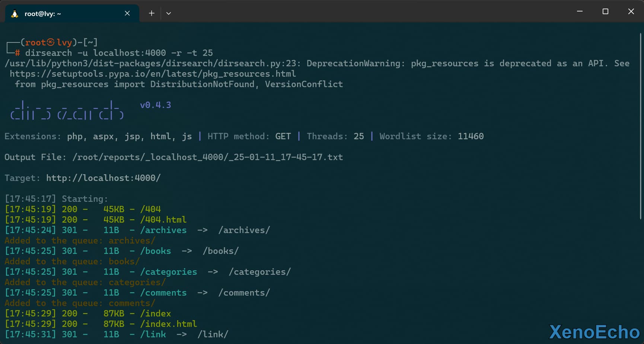Click the /categories/ redirect target
644x344 pixels.
(x=259, y=272)
